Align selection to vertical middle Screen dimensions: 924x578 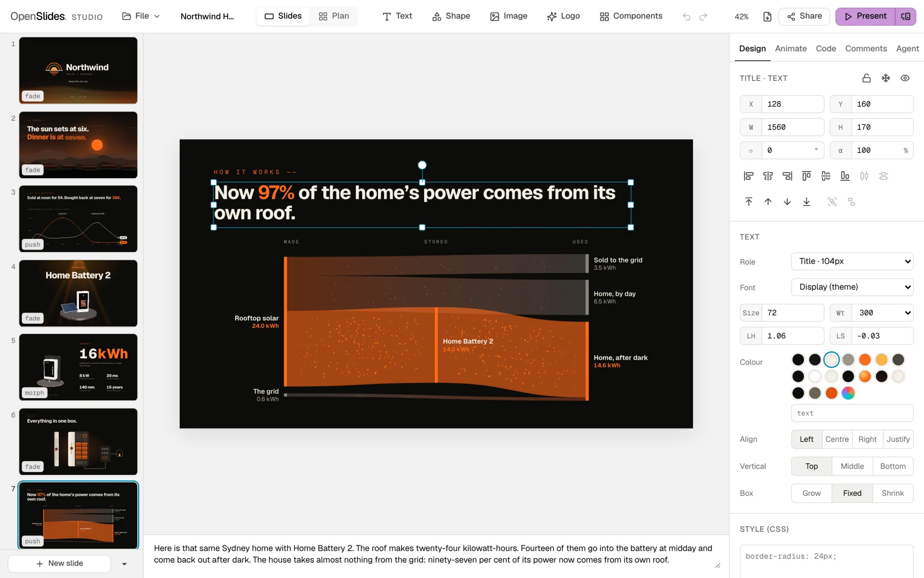[x=826, y=176]
